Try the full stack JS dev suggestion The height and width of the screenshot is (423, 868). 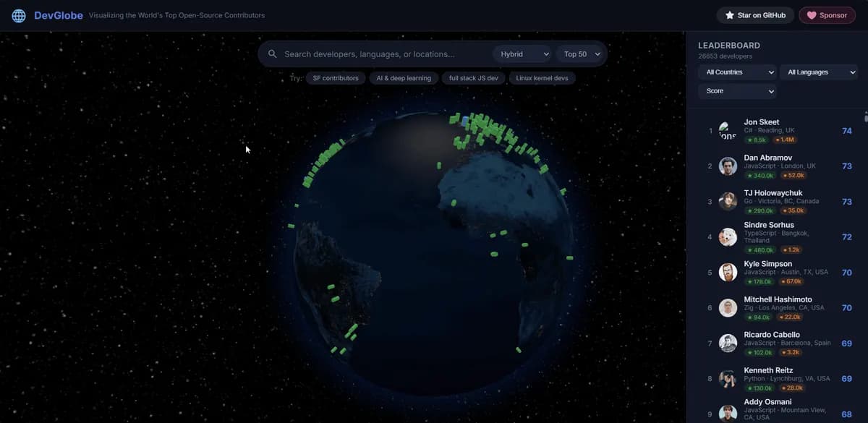pyautogui.click(x=473, y=78)
